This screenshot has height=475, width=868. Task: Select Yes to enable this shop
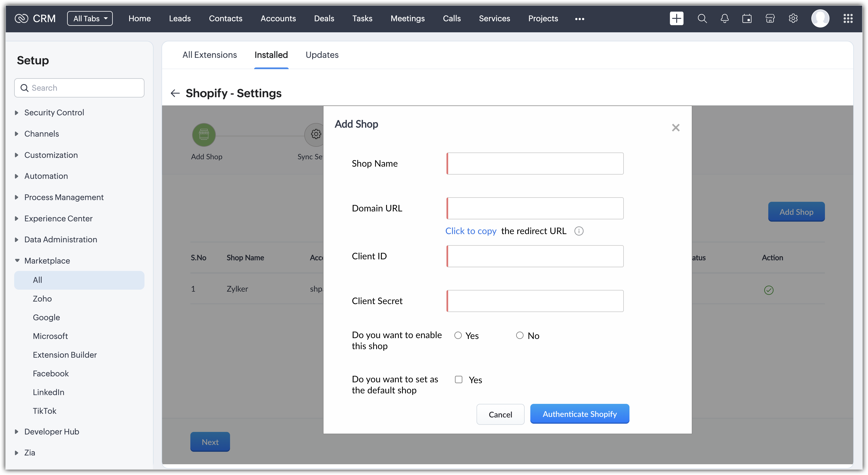point(458,336)
